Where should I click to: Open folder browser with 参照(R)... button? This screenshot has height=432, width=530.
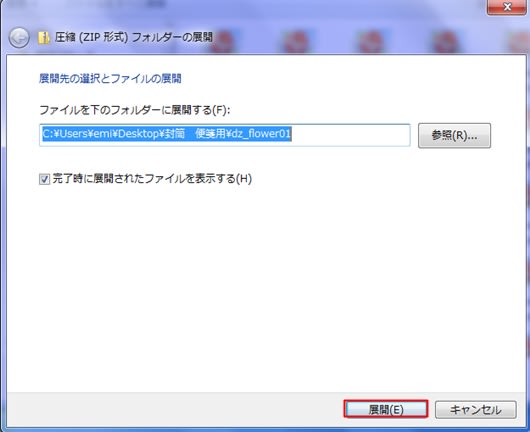point(454,136)
